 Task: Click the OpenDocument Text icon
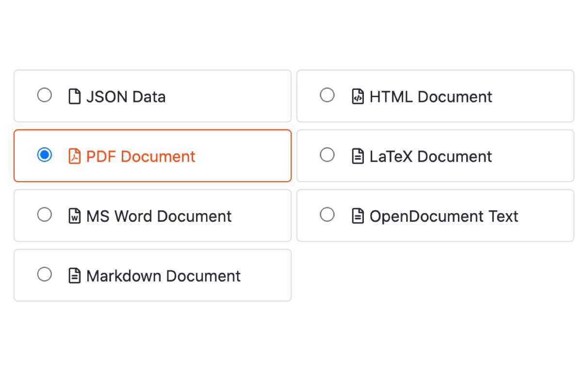tap(358, 216)
